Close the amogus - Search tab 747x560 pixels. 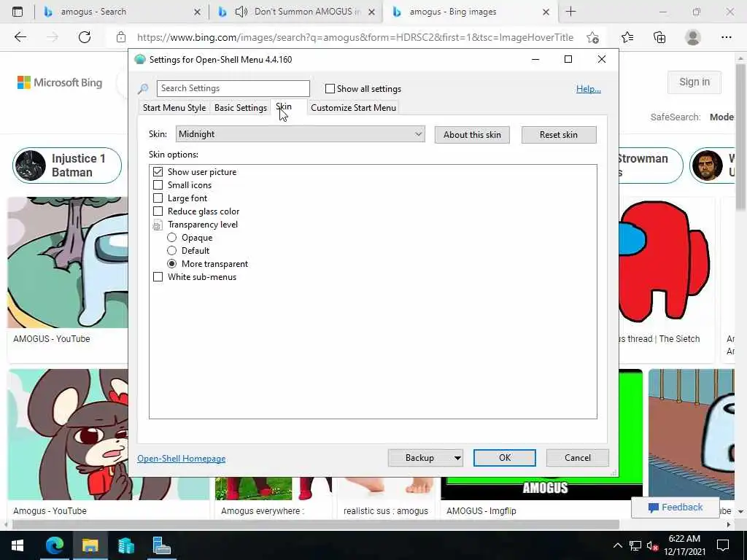[197, 12]
